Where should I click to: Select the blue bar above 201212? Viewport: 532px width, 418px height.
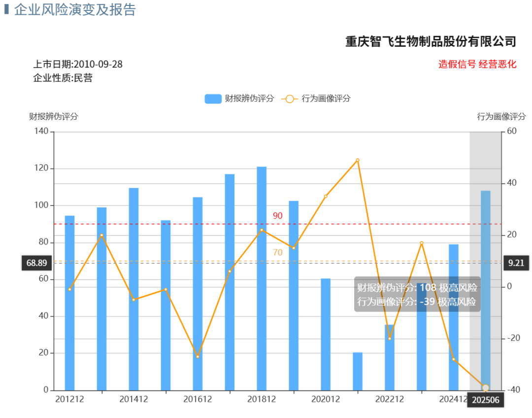[x=69, y=303]
